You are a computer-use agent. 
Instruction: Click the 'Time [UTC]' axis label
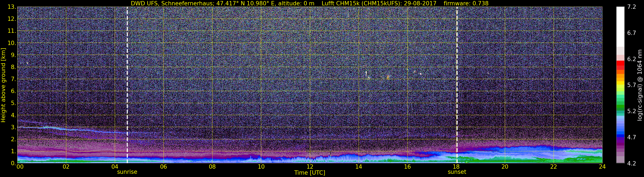tap(310, 173)
